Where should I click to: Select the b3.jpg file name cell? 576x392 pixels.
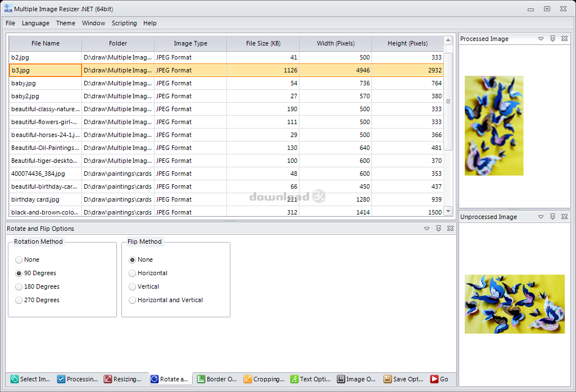(45, 70)
